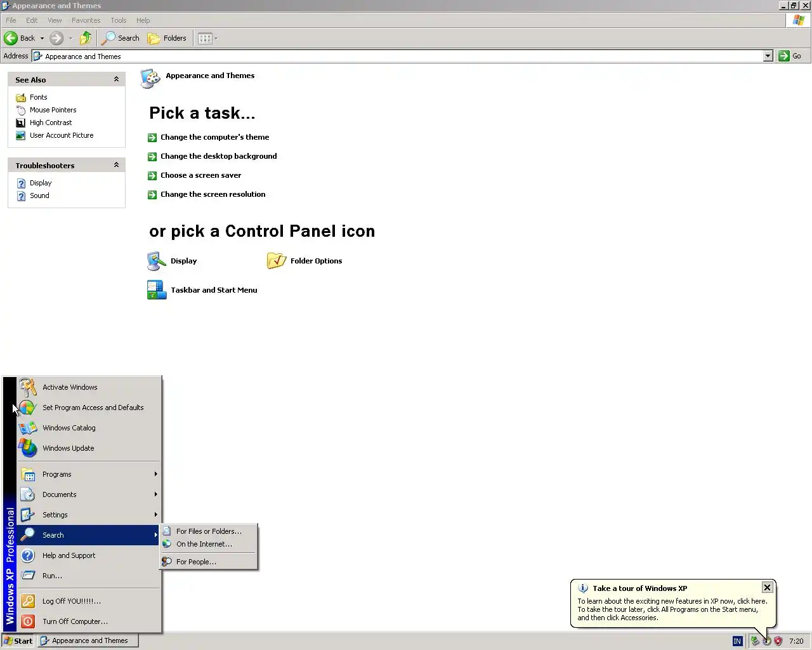Click the Mouse Pointers icon
Viewport: 812px width, 650px height.
pyautogui.click(x=21, y=110)
